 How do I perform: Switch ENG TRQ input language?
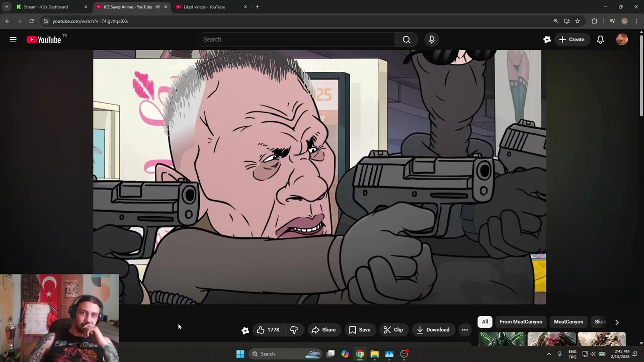(573, 354)
